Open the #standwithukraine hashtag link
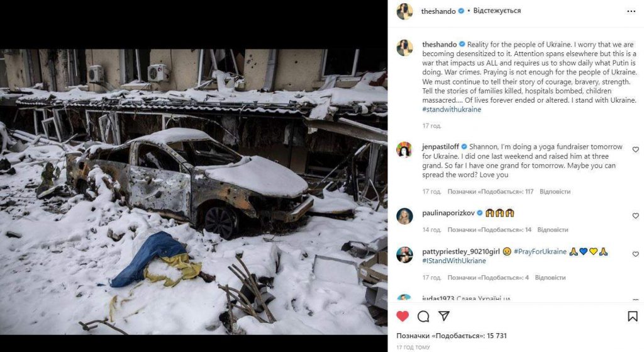 pos(452,110)
